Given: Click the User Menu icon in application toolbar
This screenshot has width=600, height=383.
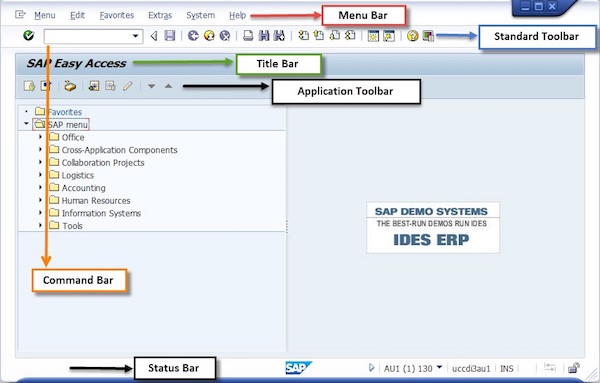Looking at the screenshot, I should [x=29, y=86].
